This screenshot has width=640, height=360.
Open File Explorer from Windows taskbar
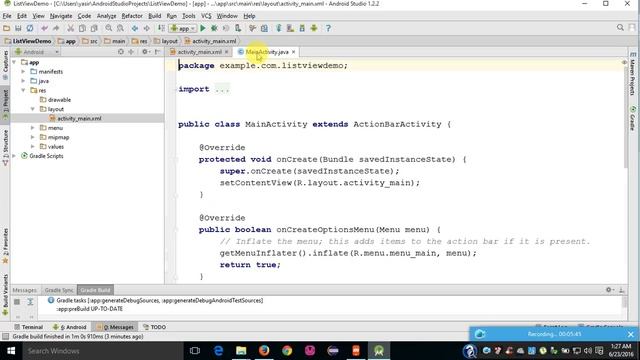pyautogui.click(x=241, y=351)
